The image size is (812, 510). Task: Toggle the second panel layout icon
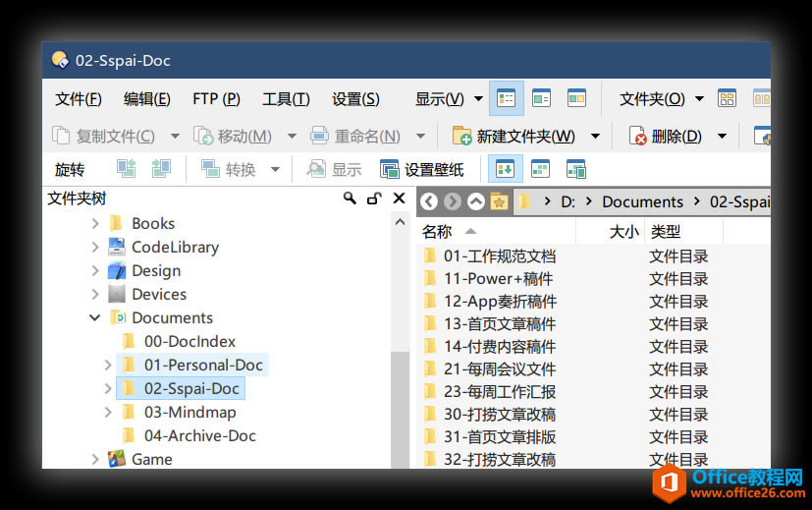(540, 169)
